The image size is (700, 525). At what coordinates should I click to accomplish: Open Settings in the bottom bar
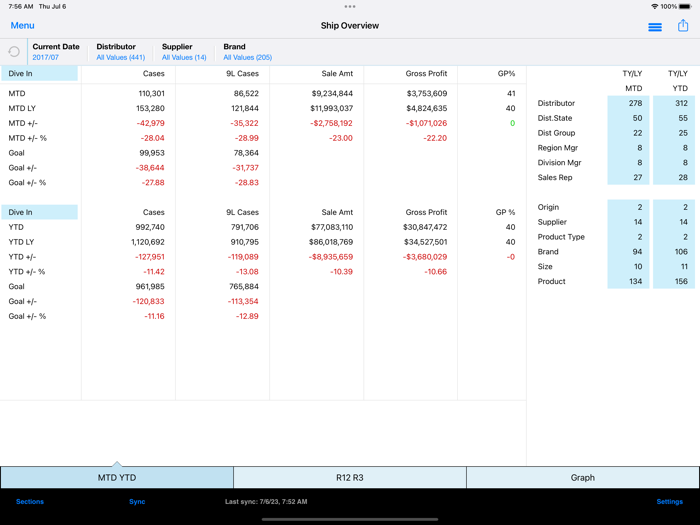coord(670,502)
